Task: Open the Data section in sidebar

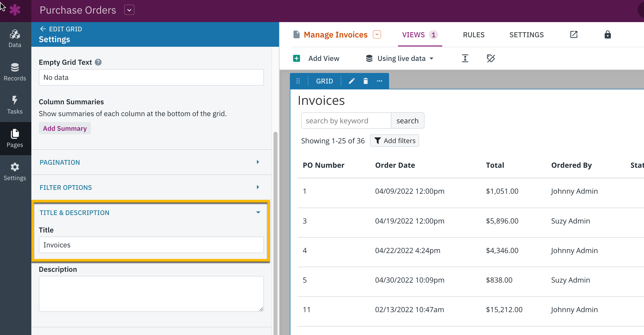Action: point(15,39)
